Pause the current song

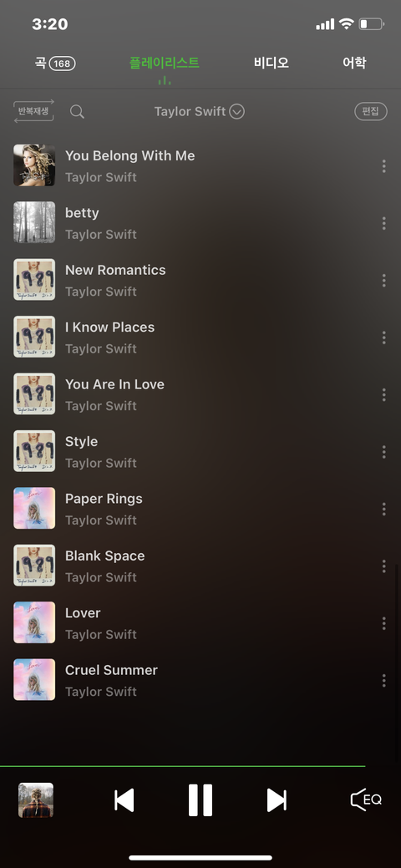(x=200, y=799)
